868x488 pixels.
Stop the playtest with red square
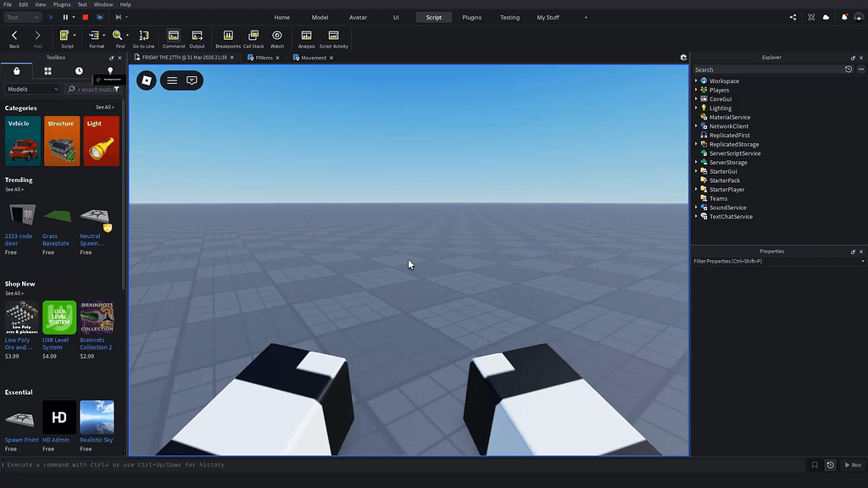coord(86,17)
